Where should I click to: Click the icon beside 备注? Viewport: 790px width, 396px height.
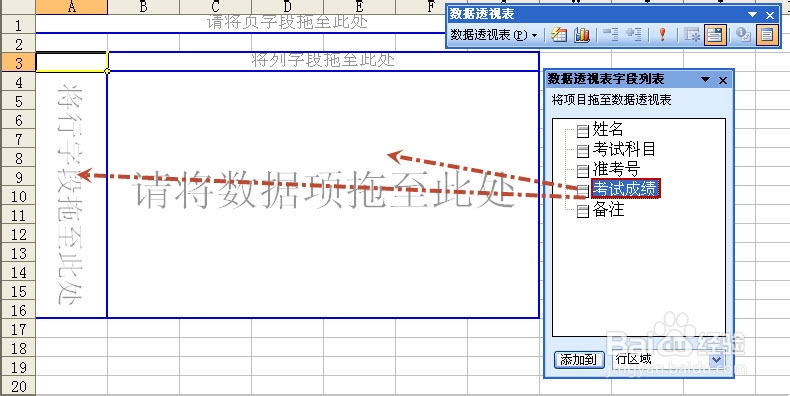click(583, 211)
